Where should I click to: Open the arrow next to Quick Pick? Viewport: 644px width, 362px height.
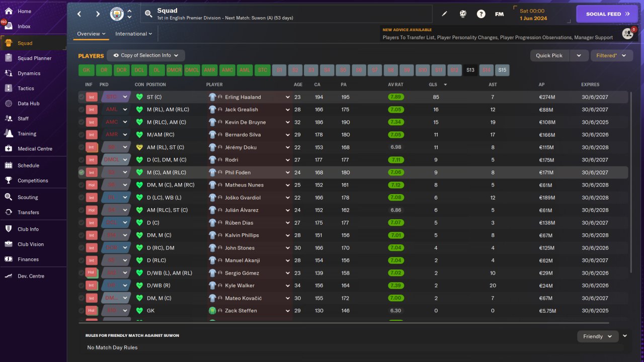(x=579, y=55)
